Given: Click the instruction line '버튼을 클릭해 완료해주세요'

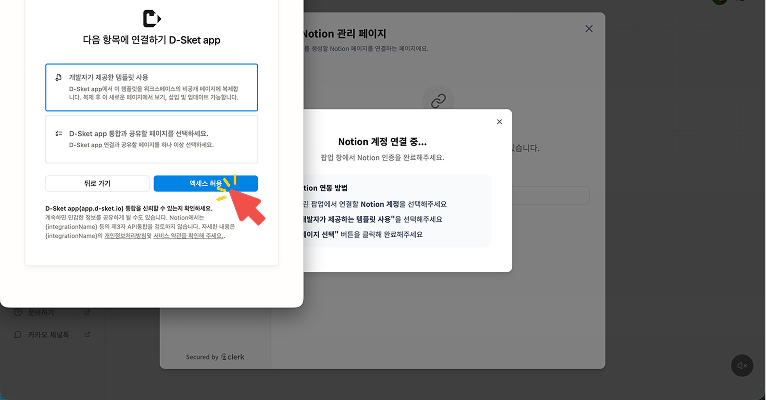Looking at the screenshot, I should (x=363, y=234).
